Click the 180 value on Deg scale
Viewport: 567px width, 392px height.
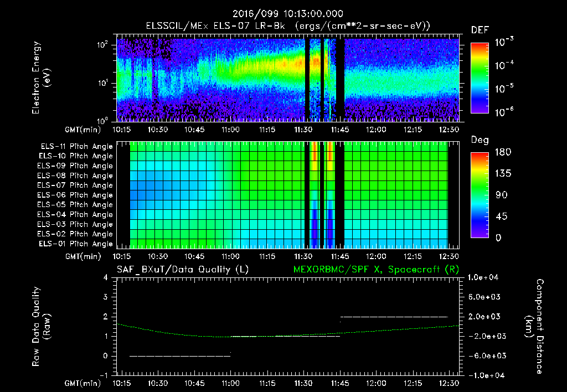tap(503, 152)
